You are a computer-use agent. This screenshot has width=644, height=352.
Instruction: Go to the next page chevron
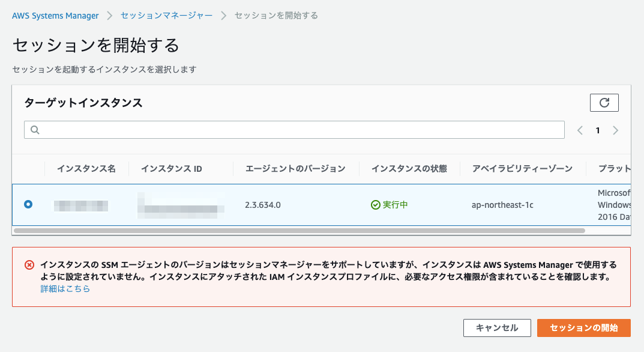(x=615, y=129)
